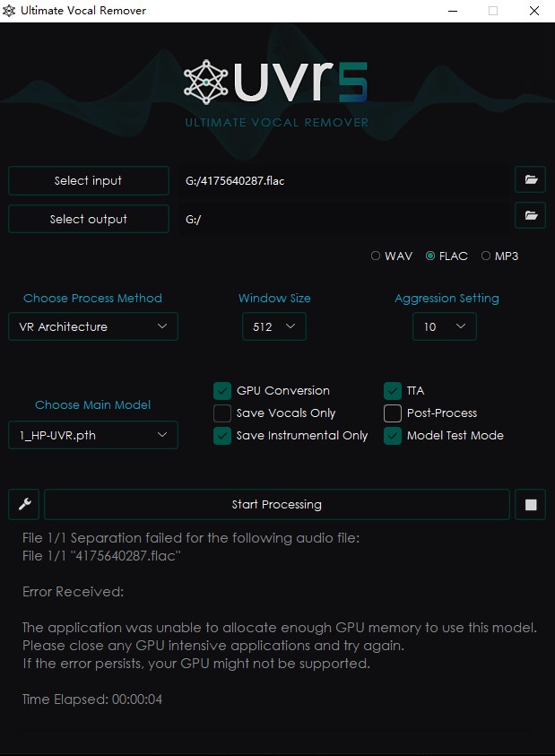Image resolution: width=555 pixels, height=756 pixels.
Task: Open the settings wrench icon
Action: [x=23, y=504]
